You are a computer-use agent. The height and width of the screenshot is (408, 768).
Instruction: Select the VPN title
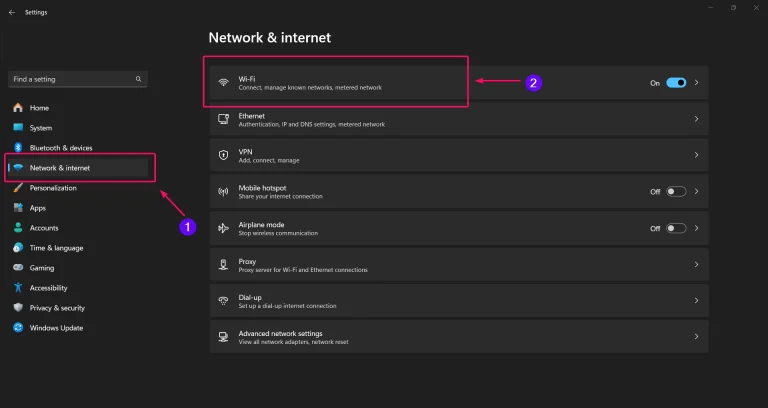pyautogui.click(x=245, y=152)
